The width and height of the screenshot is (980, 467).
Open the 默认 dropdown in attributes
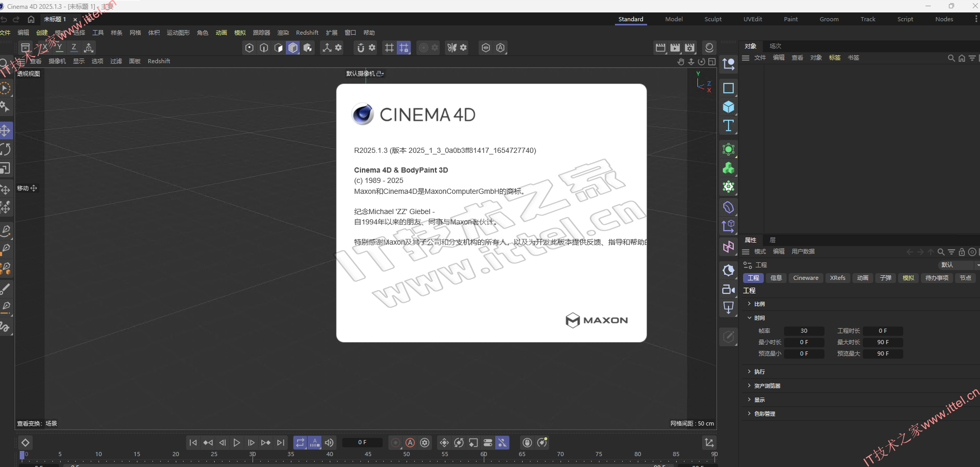pos(959,265)
